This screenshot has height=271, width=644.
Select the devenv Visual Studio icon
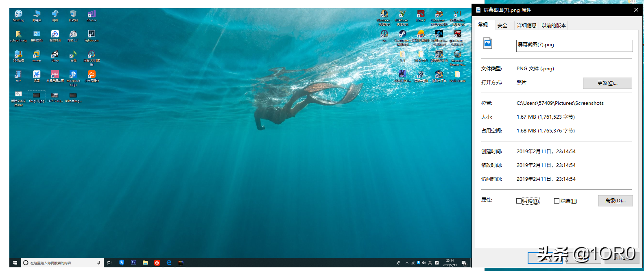point(92,15)
